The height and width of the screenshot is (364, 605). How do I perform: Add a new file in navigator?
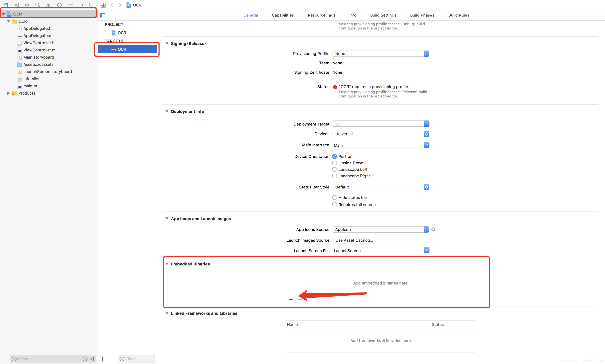[5, 359]
